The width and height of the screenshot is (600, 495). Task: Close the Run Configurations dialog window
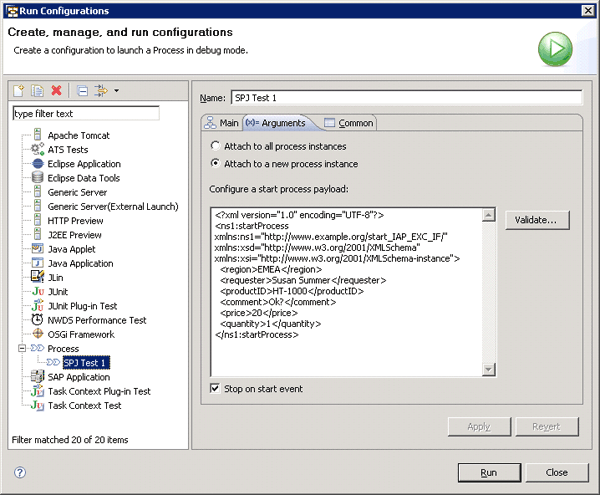coord(588,10)
